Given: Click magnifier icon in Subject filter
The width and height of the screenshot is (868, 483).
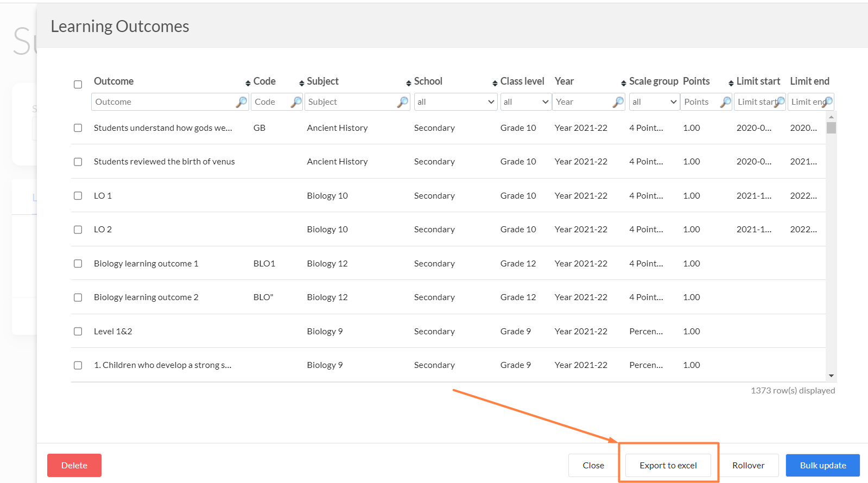Looking at the screenshot, I should (403, 102).
